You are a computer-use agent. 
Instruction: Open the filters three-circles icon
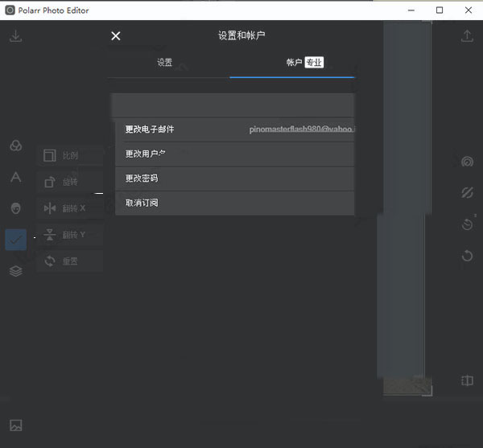[x=16, y=146]
